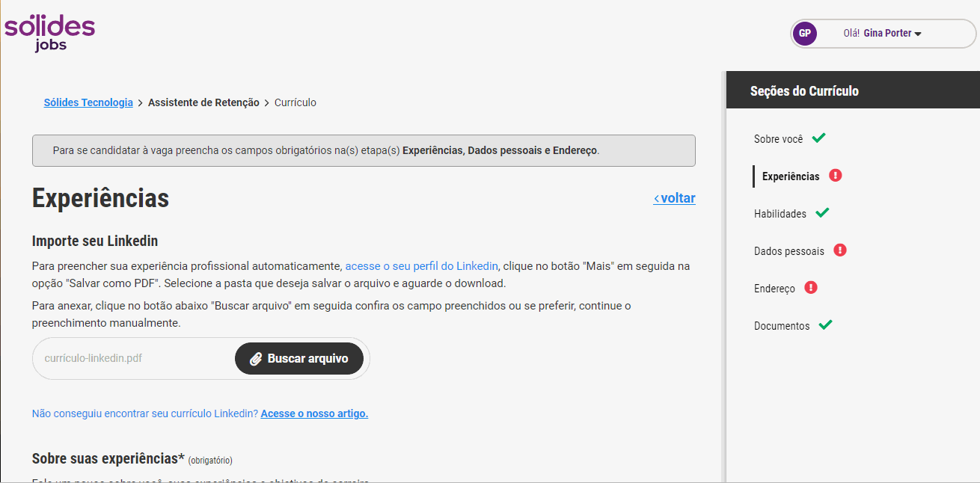Image resolution: width=980 pixels, height=483 pixels.
Task: Click the Sólides jobs logo
Action: point(49,33)
